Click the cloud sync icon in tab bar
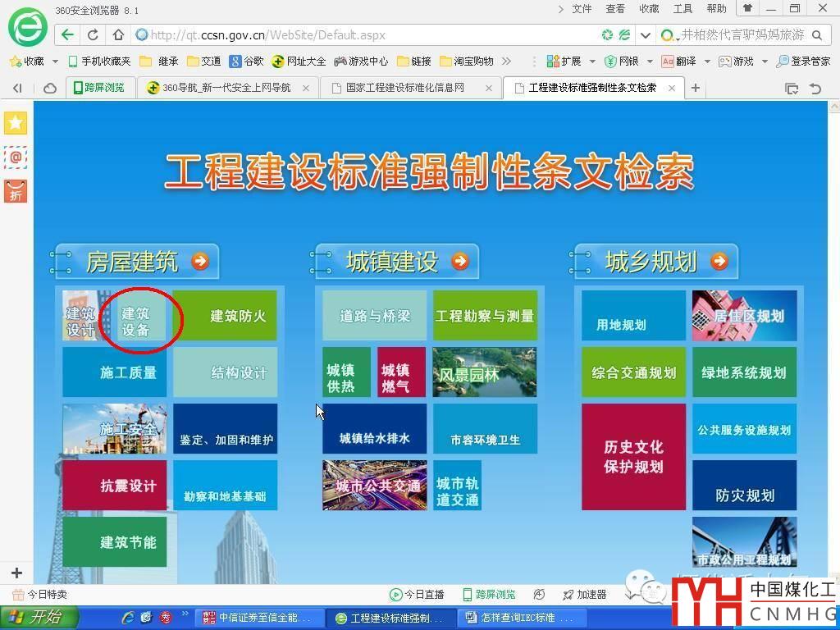 [x=50, y=88]
